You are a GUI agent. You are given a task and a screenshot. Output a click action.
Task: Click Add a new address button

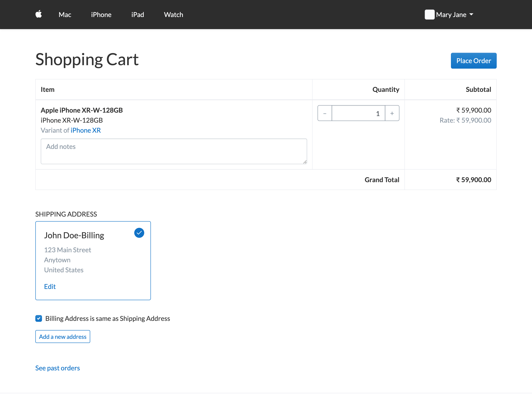[63, 337]
